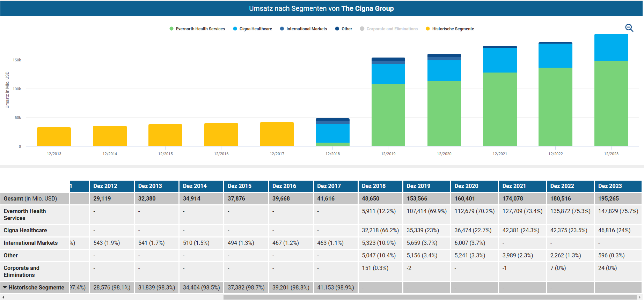This screenshot has height=302, width=644.
Task: Select the yellow bar for 12/2016
Action: (x=221, y=134)
